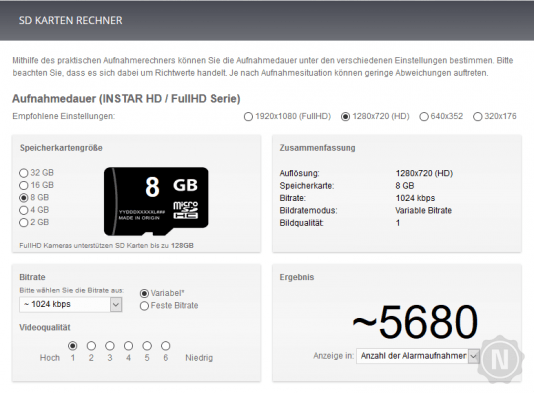The height and width of the screenshot is (393, 534).
Task: Click the Ergebnis panel heading
Action: pos(297,277)
